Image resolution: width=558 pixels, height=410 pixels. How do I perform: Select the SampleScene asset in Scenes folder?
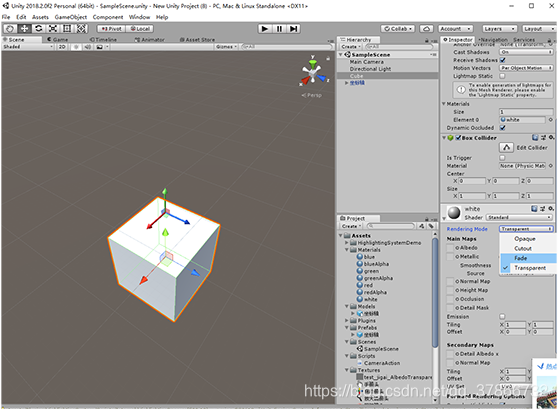pyautogui.click(x=378, y=349)
